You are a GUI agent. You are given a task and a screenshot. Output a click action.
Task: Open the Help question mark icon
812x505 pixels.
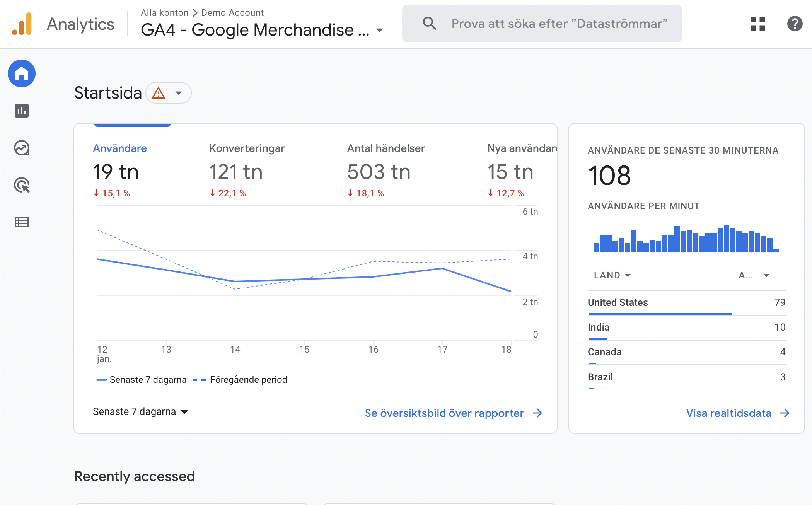(795, 24)
